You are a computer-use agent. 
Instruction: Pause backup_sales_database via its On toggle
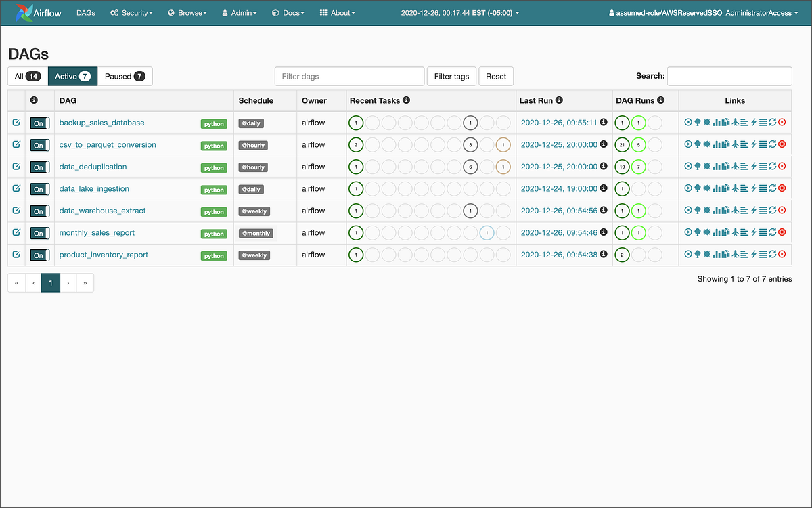point(39,123)
